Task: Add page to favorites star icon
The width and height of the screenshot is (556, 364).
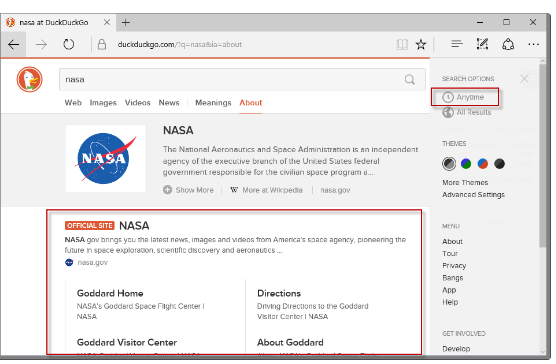Action: coord(421,45)
